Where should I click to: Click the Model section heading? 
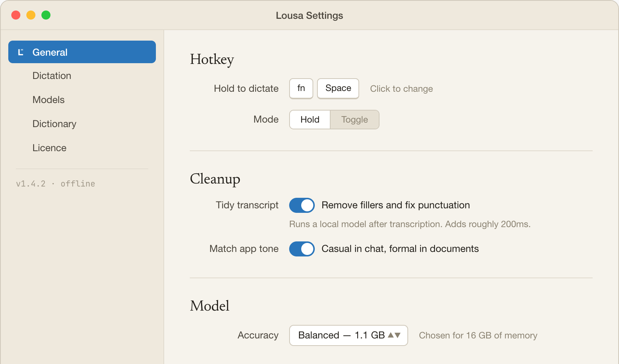210,306
